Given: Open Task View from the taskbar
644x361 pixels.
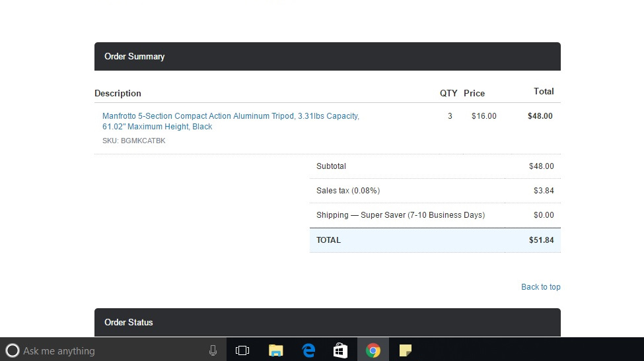Looking at the screenshot, I should pyautogui.click(x=242, y=350).
